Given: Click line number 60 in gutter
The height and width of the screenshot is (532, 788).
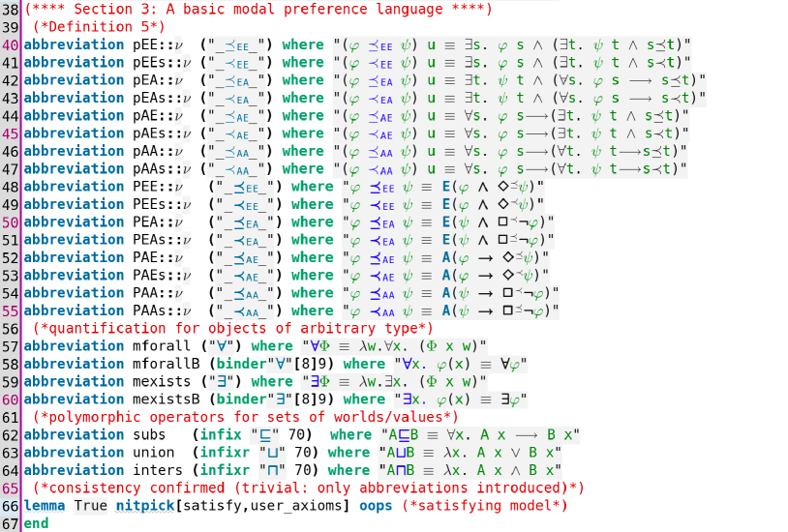Looking at the screenshot, I should point(10,399).
